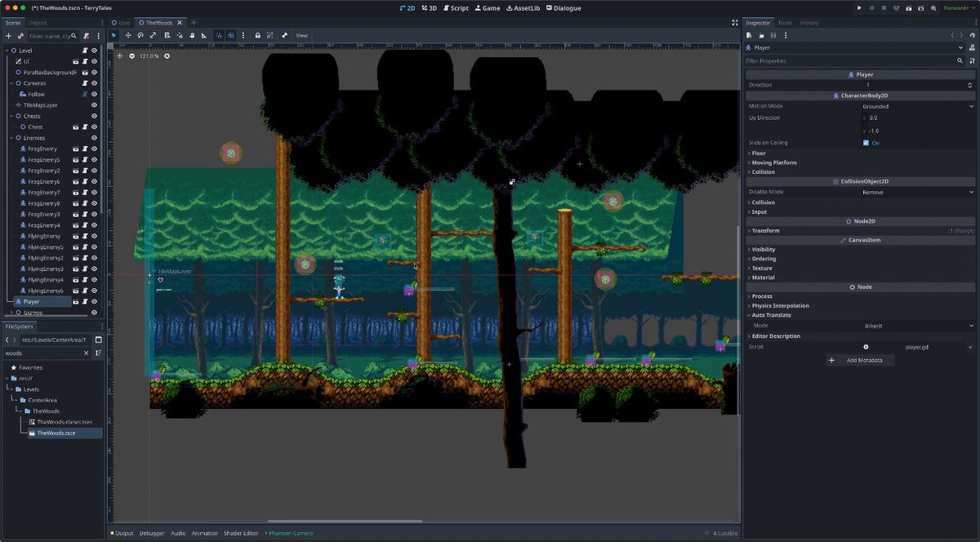Screen dimensions: 980x542
Task: Activate the Pan mode hand tool
Action: coord(192,36)
